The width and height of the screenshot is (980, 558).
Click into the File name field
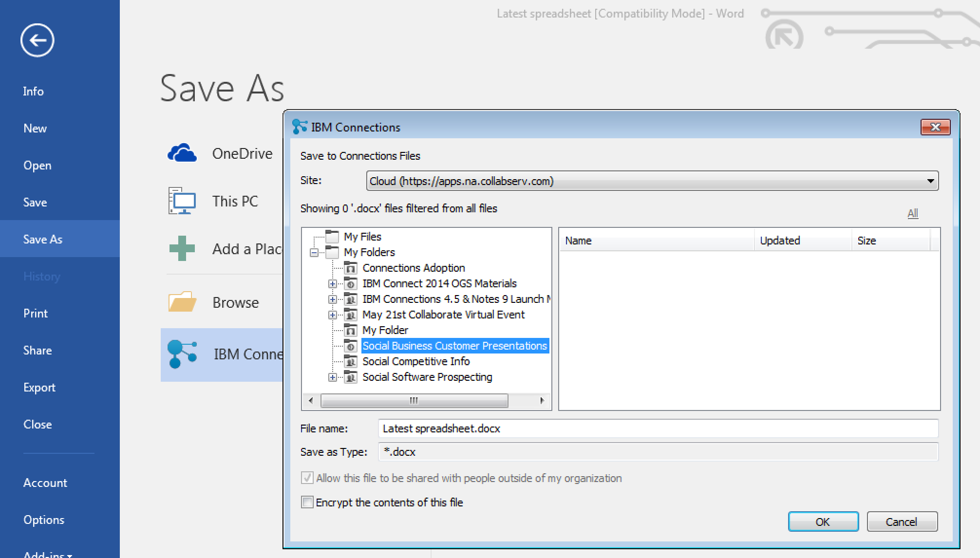coord(658,428)
